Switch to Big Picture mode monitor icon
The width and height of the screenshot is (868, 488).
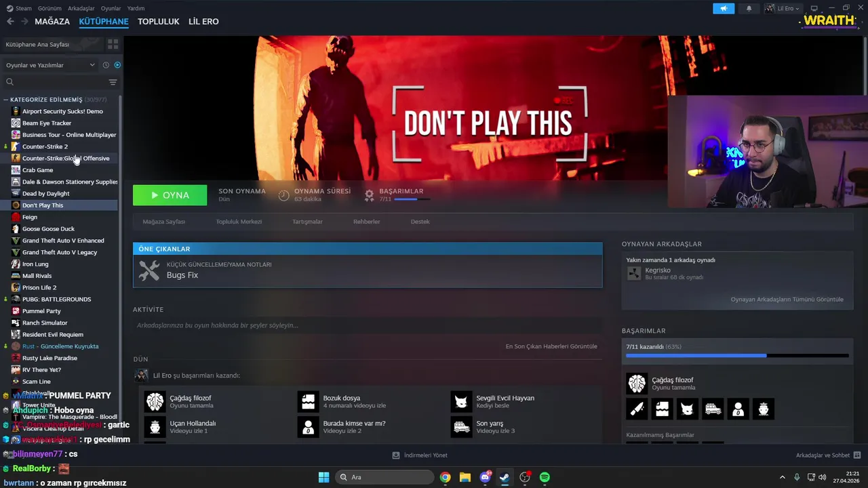point(814,8)
